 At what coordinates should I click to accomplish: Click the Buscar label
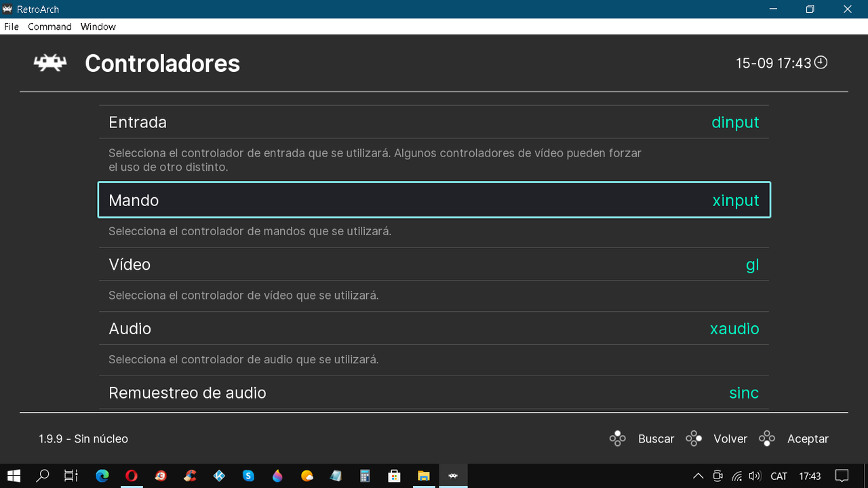656,439
